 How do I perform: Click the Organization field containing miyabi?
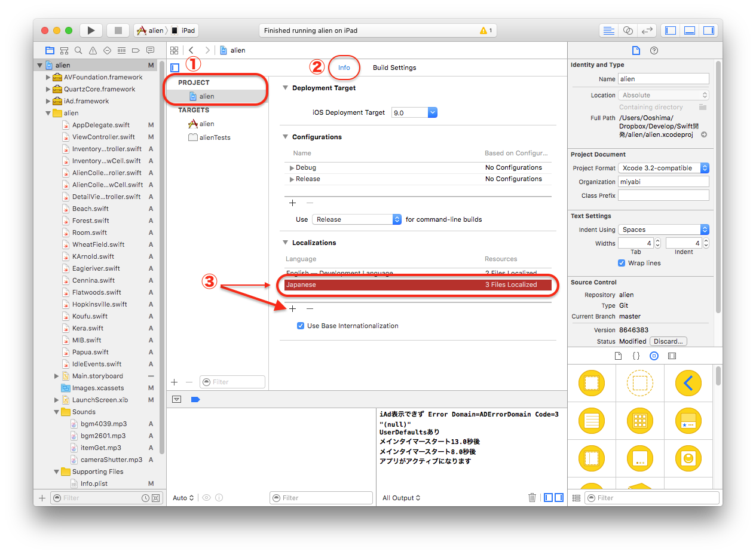click(x=663, y=182)
